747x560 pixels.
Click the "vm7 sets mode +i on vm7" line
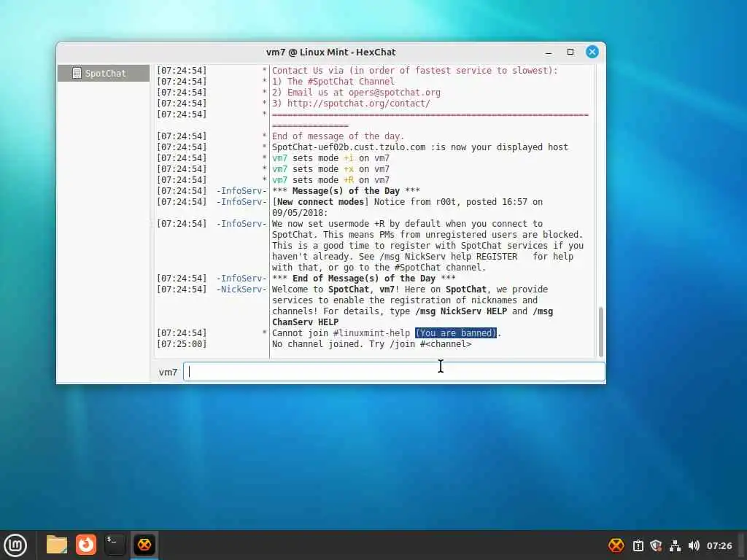point(330,158)
